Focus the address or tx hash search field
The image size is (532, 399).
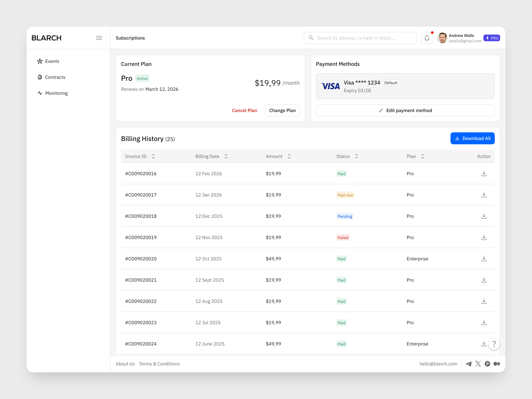[360, 38]
